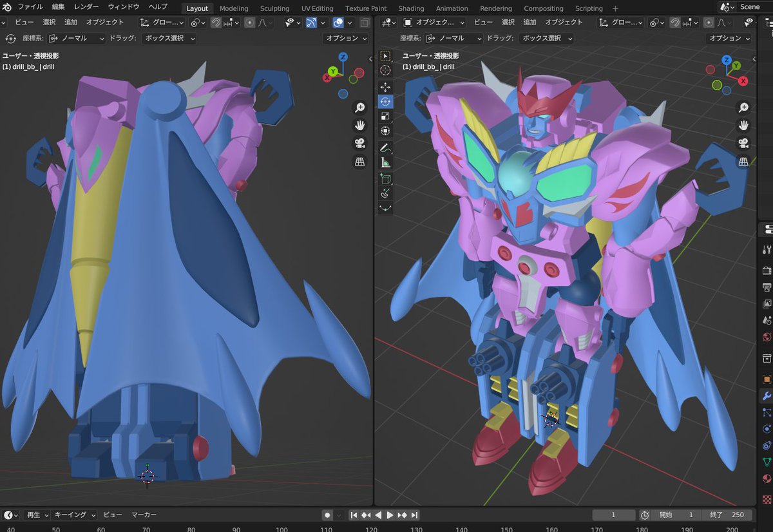Open the ボックス選択 drag dropdown in left viewport
Screen dimensions: 773x532
tap(169, 38)
